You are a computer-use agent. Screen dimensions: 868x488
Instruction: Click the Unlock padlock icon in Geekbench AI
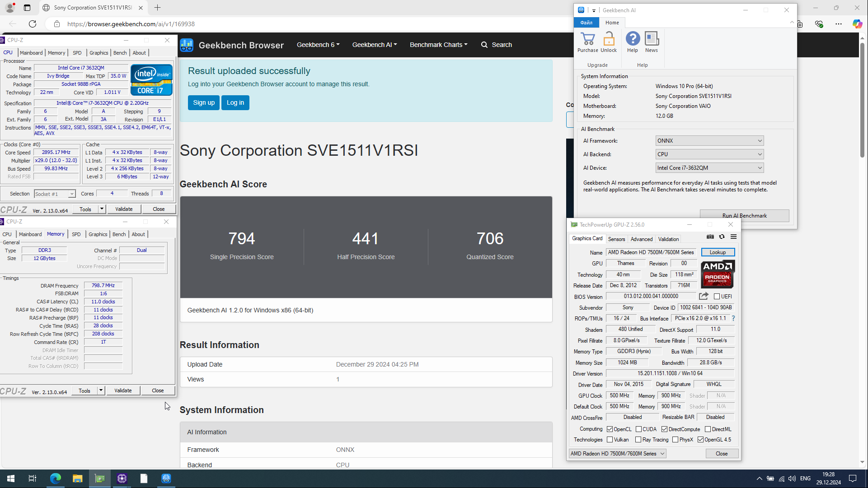pyautogui.click(x=609, y=39)
